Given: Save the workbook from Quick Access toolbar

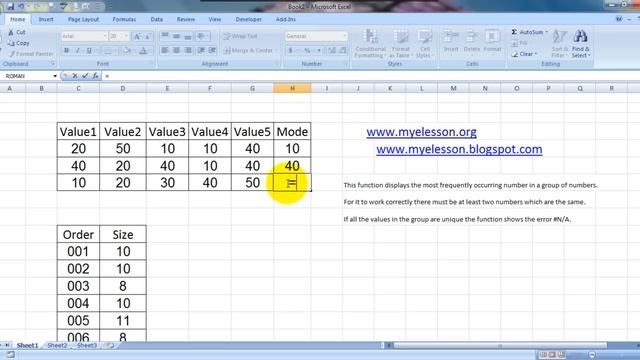Looking at the screenshot, I should [10, 7].
